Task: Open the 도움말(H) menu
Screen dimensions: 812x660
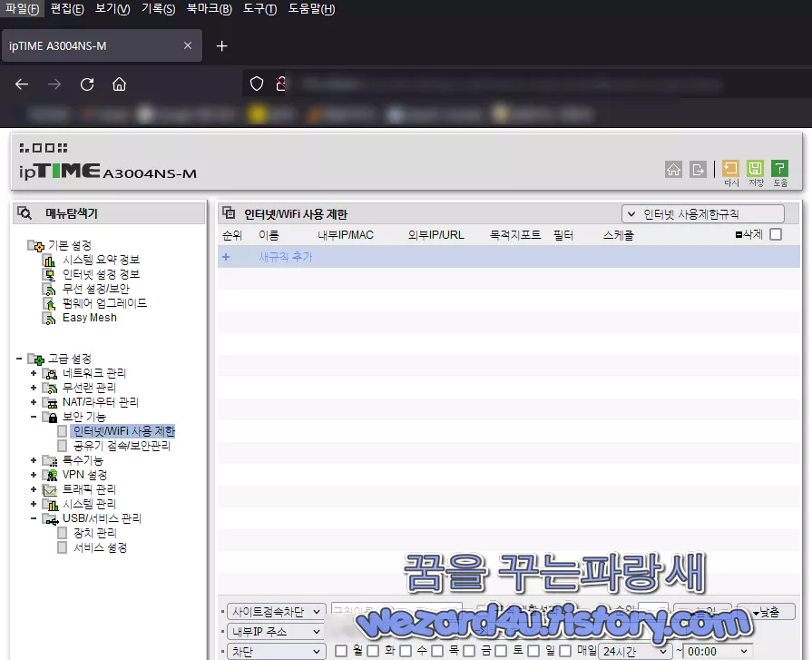Action: tap(312, 9)
